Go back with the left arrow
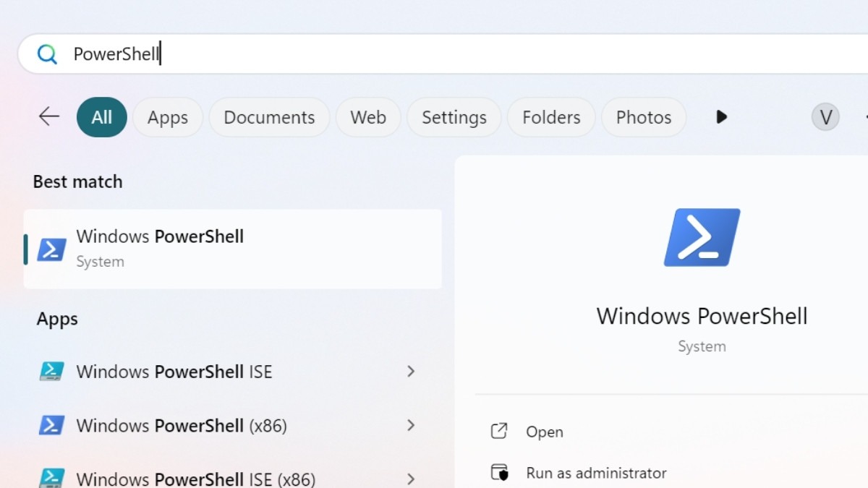 tap(48, 116)
